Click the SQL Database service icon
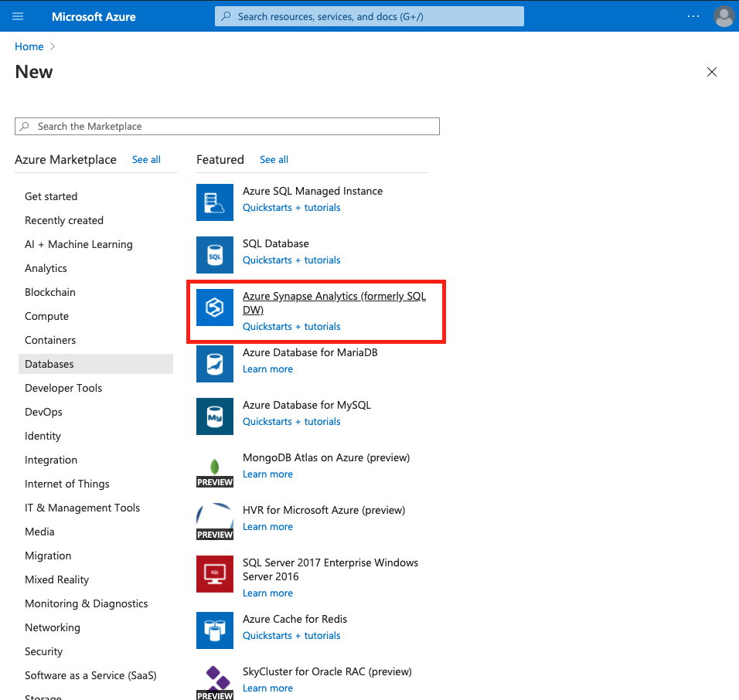 pyautogui.click(x=214, y=255)
